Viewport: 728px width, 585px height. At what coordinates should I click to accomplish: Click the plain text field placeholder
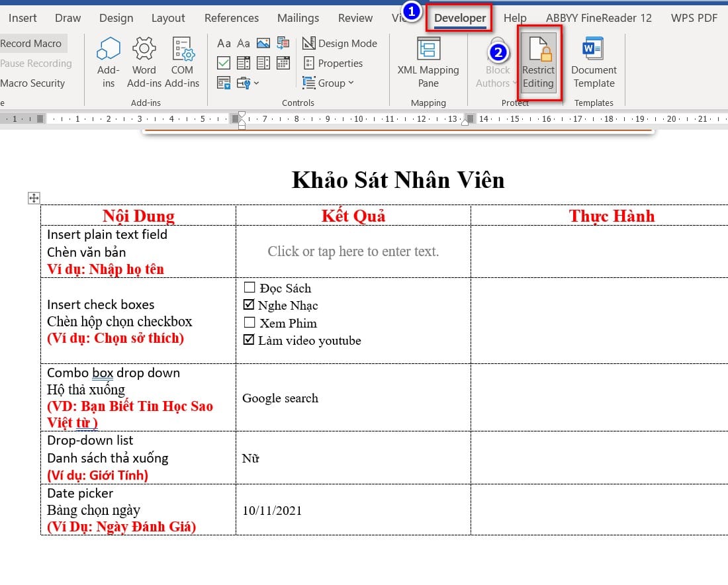[353, 251]
